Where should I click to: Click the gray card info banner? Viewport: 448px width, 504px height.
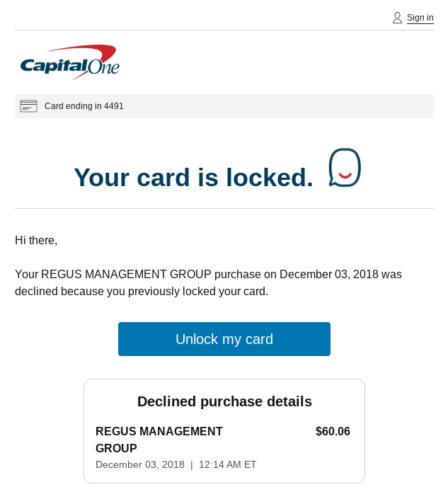(x=224, y=106)
